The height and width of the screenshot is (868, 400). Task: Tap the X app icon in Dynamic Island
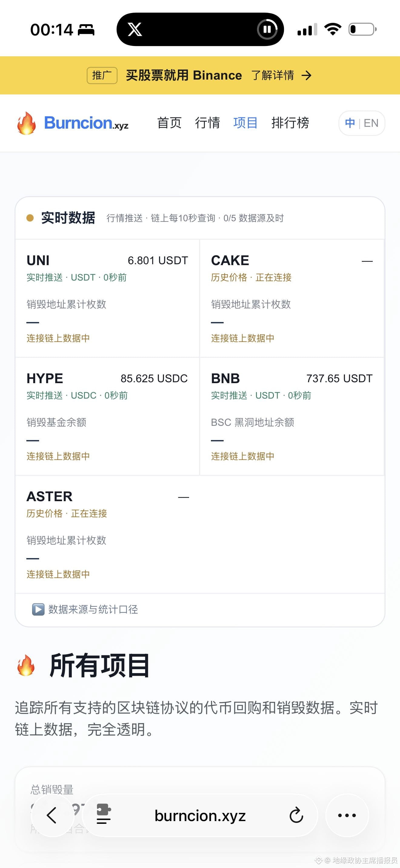pos(135,30)
